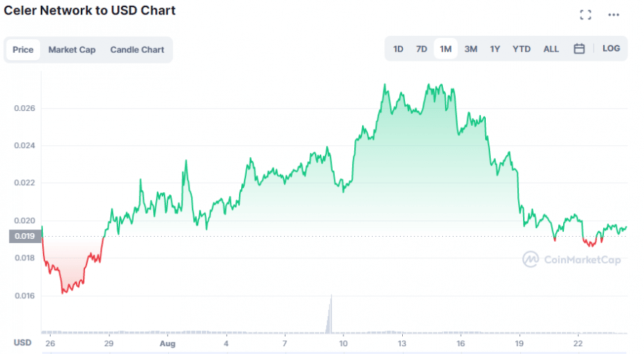Open the three-dot more options menu
Image resolution: width=644 pixels, height=354 pixels.
(614, 15)
